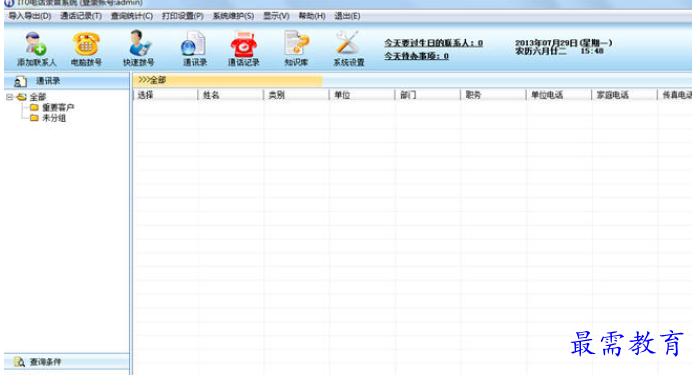The width and height of the screenshot is (692, 375).
Task: Open the 通话记录(T) menu
Action: [81, 16]
